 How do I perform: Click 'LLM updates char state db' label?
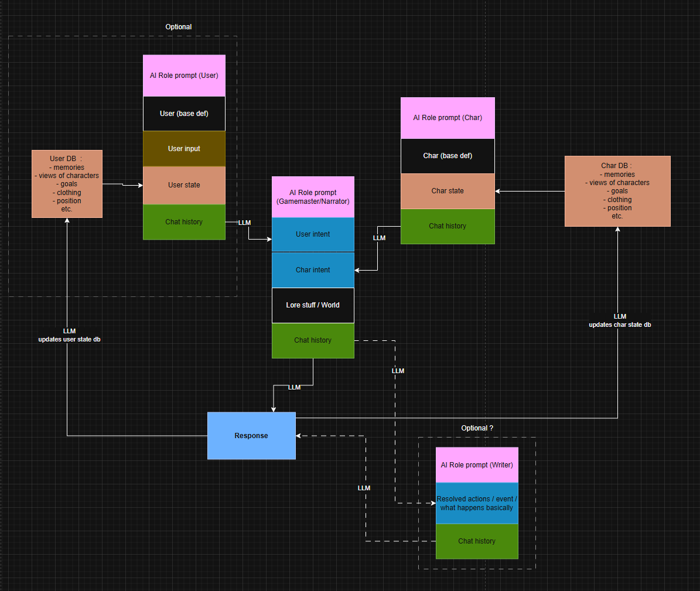click(620, 320)
